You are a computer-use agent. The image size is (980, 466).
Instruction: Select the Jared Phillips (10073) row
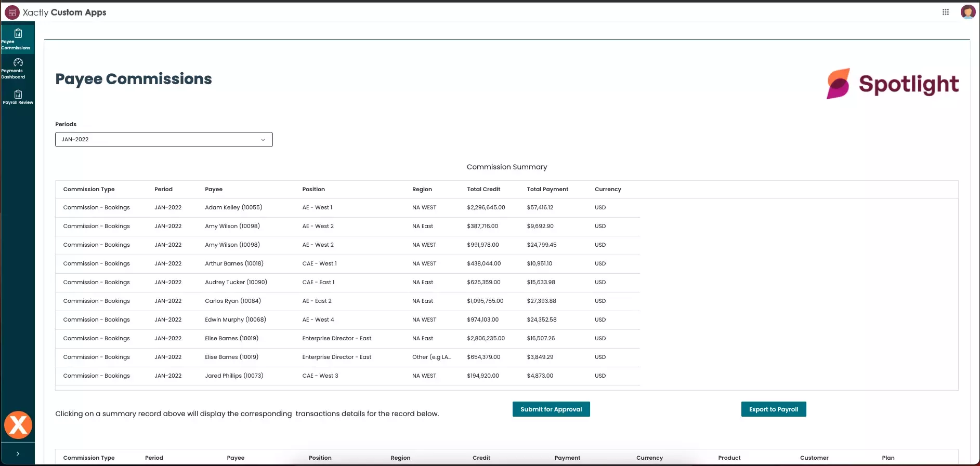347,376
